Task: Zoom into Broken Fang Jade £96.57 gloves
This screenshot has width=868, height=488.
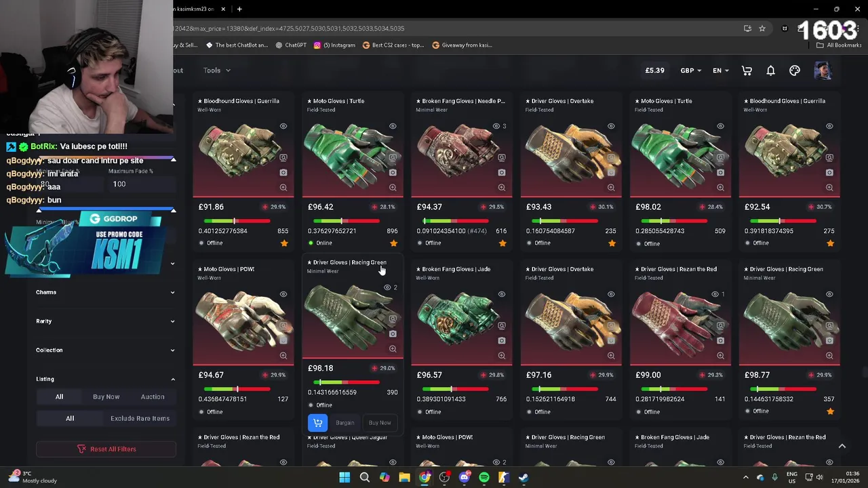Action: [x=502, y=356]
